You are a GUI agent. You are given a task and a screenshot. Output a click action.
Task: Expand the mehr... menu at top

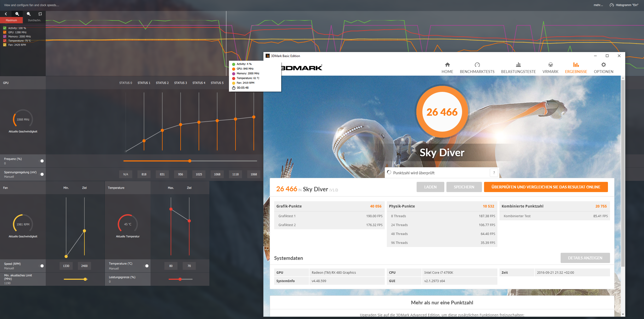coord(598,5)
